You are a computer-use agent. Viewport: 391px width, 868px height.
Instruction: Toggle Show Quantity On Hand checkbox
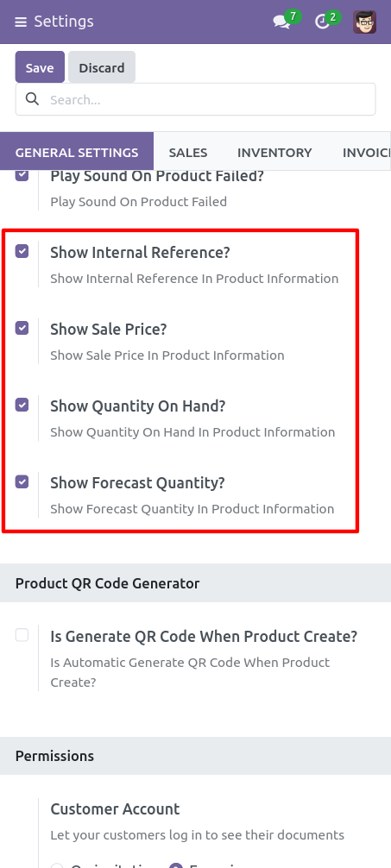click(x=22, y=406)
